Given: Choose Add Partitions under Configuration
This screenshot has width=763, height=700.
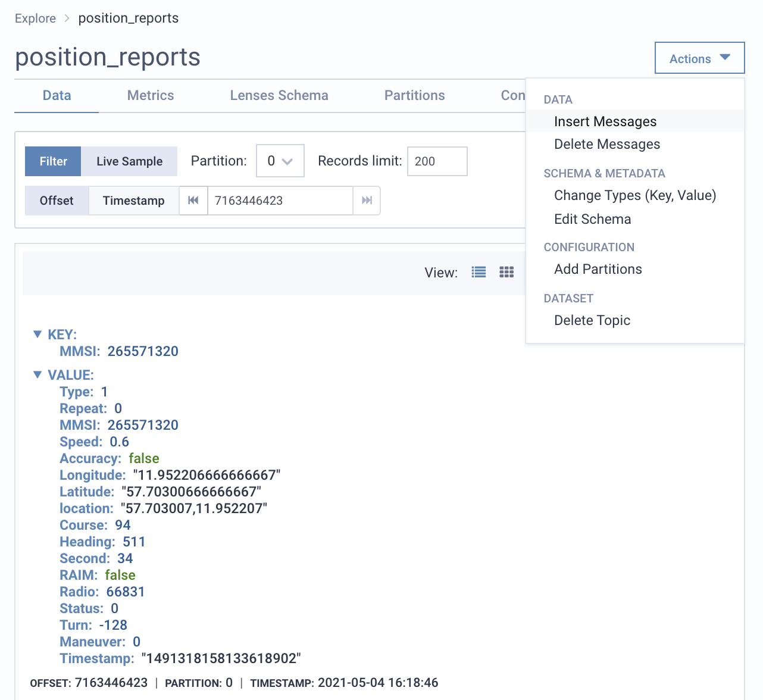Looking at the screenshot, I should coord(598,268).
